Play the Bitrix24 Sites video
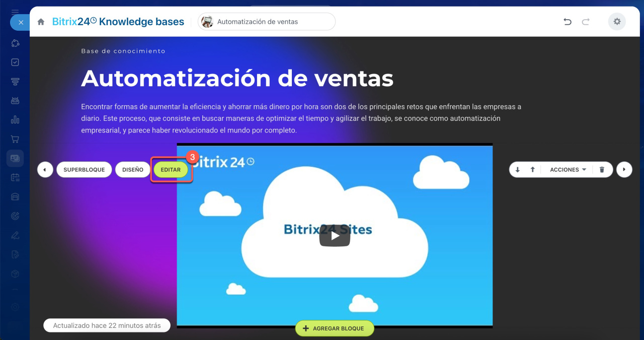This screenshot has width=644, height=340. [x=335, y=235]
